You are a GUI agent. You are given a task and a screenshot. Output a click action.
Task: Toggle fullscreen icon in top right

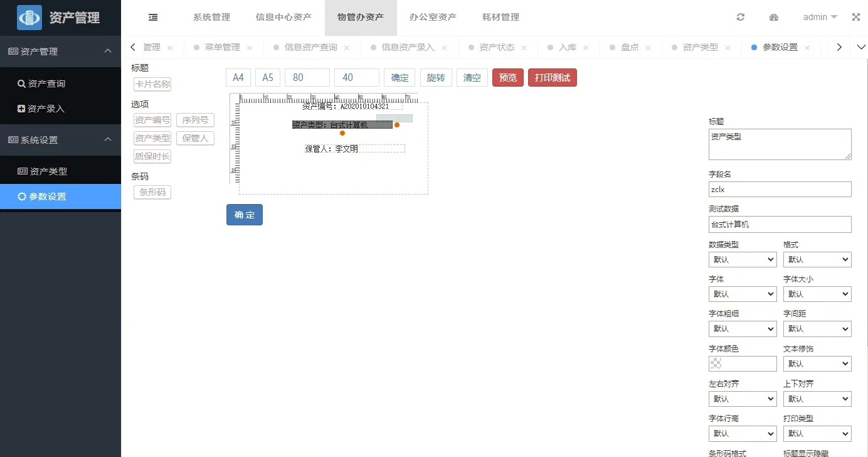(x=856, y=18)
